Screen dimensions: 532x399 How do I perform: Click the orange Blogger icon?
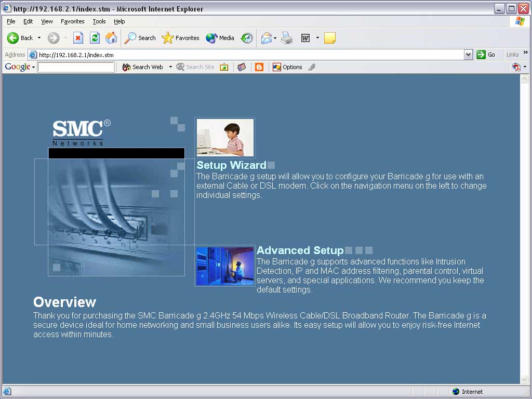tap(259, 67)
